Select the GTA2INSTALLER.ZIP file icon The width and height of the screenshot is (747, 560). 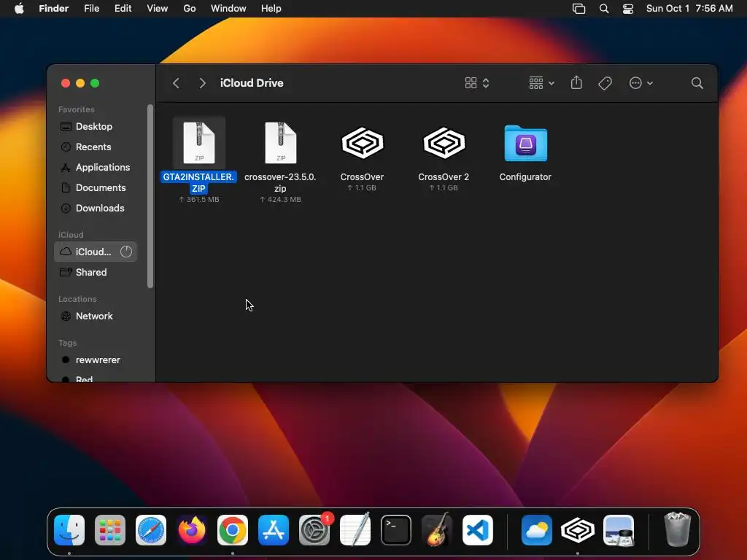[x=199, y=143]
